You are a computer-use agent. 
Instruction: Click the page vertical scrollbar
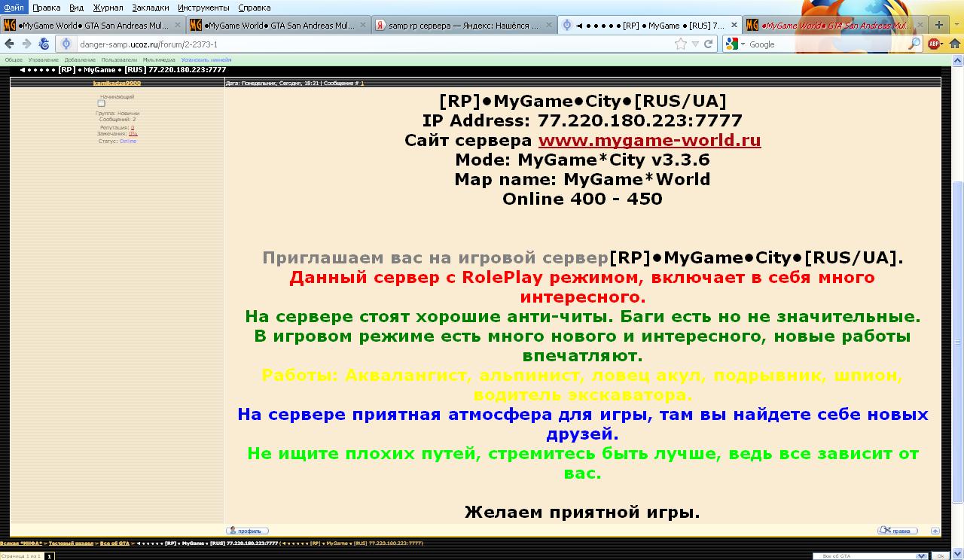957,342
